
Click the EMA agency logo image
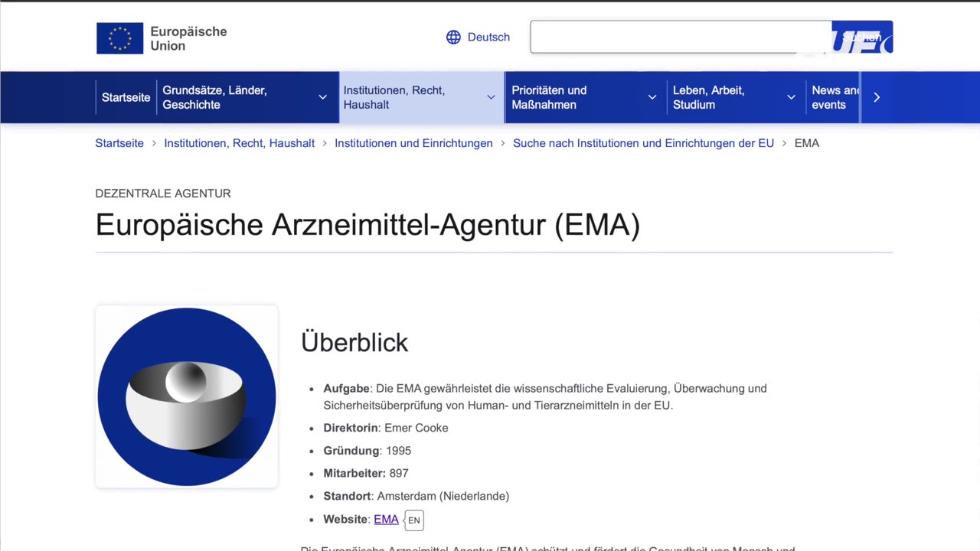point(187,396)
